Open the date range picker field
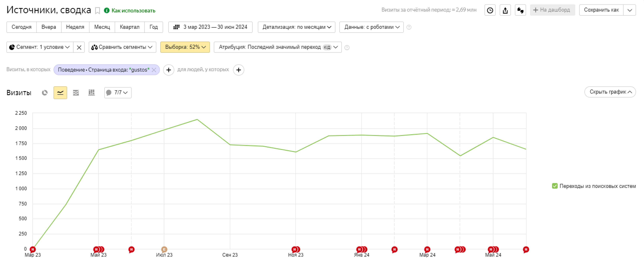Screen dimensions: 644x273 click(x=210, y=27)
